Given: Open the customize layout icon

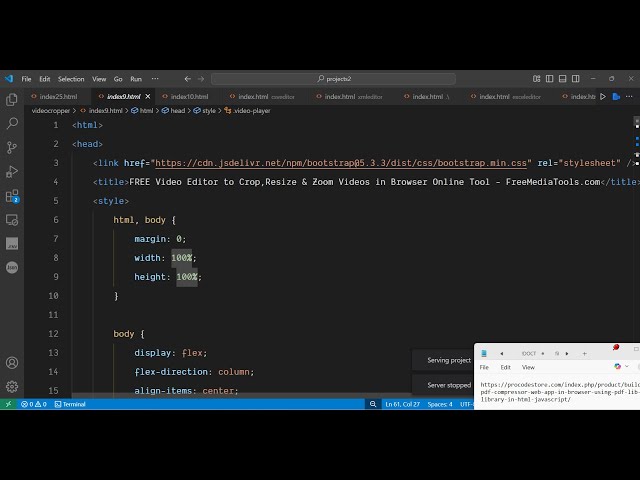Looking at the screenshot, I should [536, 79].
